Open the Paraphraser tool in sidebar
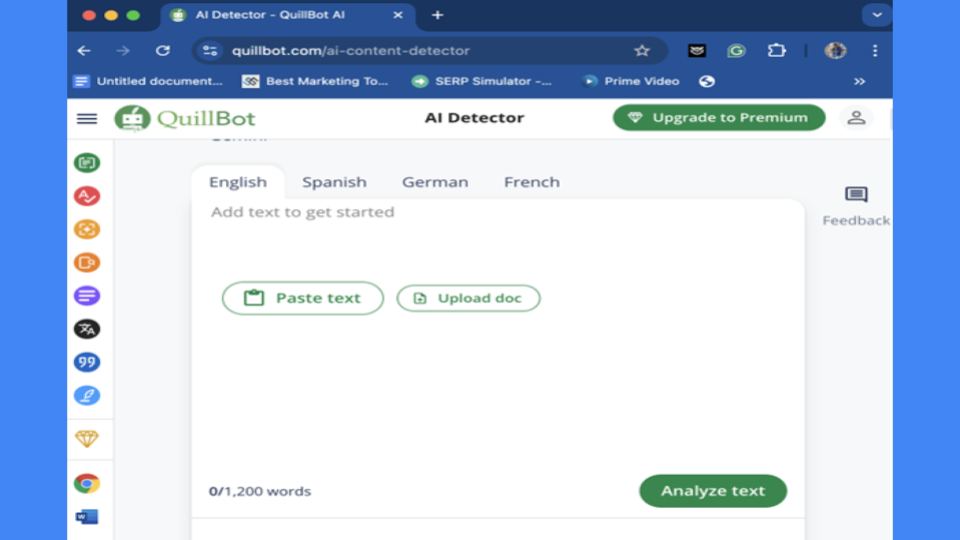This screenshot has width=960, height=540. pos(87,163)
